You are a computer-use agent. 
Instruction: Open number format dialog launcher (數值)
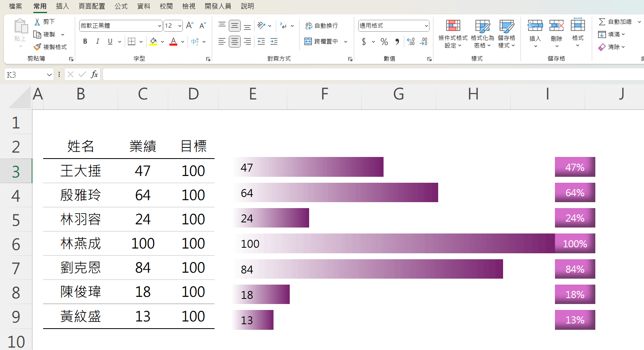[429, 59]
